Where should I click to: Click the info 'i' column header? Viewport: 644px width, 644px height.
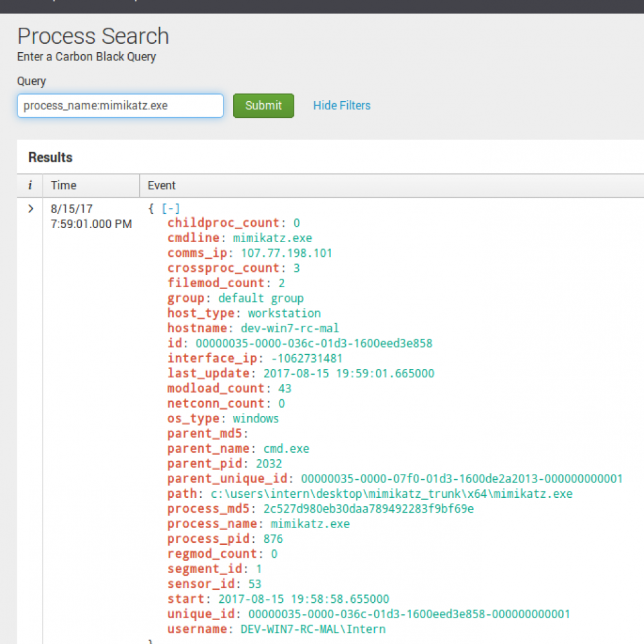(30, 185)
